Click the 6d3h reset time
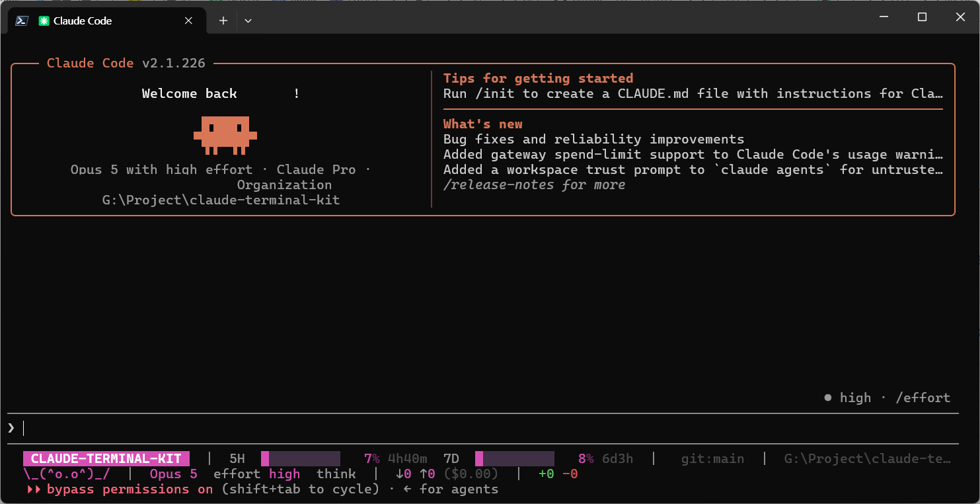Viewport: 980px width, 504px height. (618, 458)
